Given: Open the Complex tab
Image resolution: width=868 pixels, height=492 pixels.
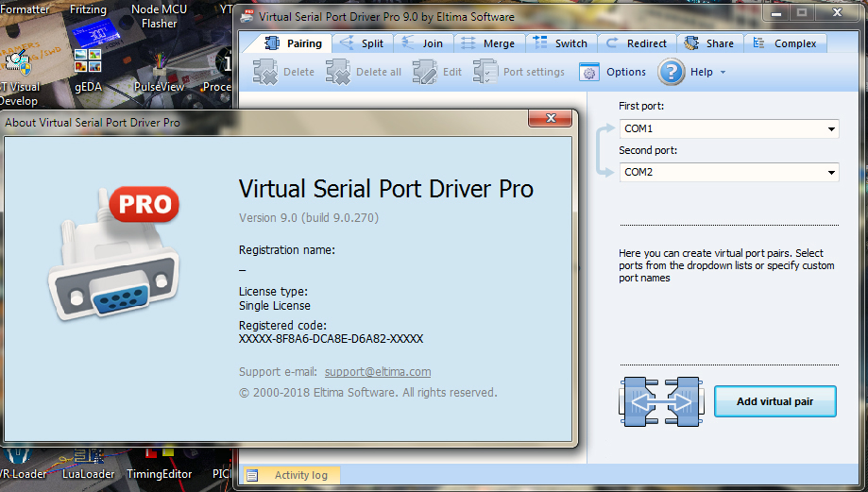Looking at the screenshot, I should [786, 43].
